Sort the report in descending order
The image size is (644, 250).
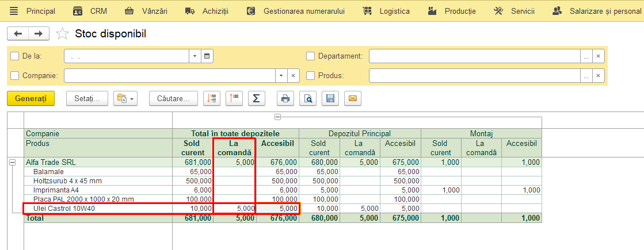[234, 98]
